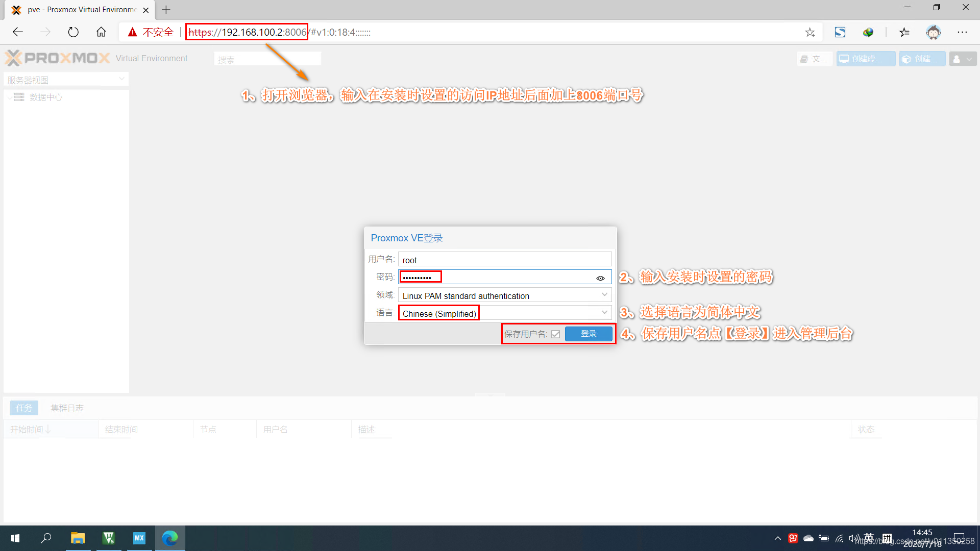
Task: Select the tasks tab
Action: [x=24, y=408]
